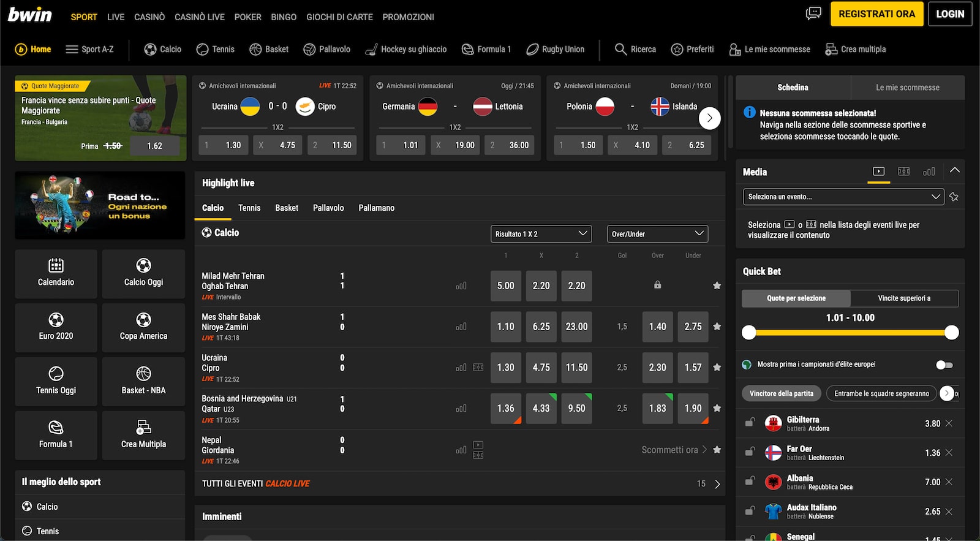Viewport: 980px width, 541px height.
Task: Select video stream view in Media panel
Action: pyautogui.click(x=879, y=172)
